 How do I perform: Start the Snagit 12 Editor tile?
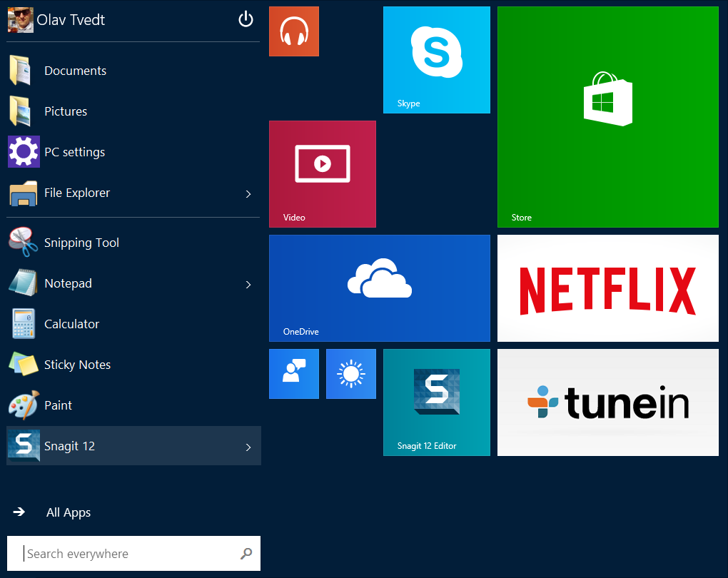(x=436, y=402)
